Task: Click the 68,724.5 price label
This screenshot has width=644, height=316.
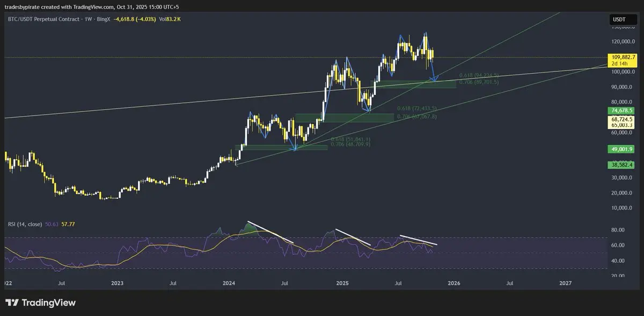Action: tap(623, 119)
